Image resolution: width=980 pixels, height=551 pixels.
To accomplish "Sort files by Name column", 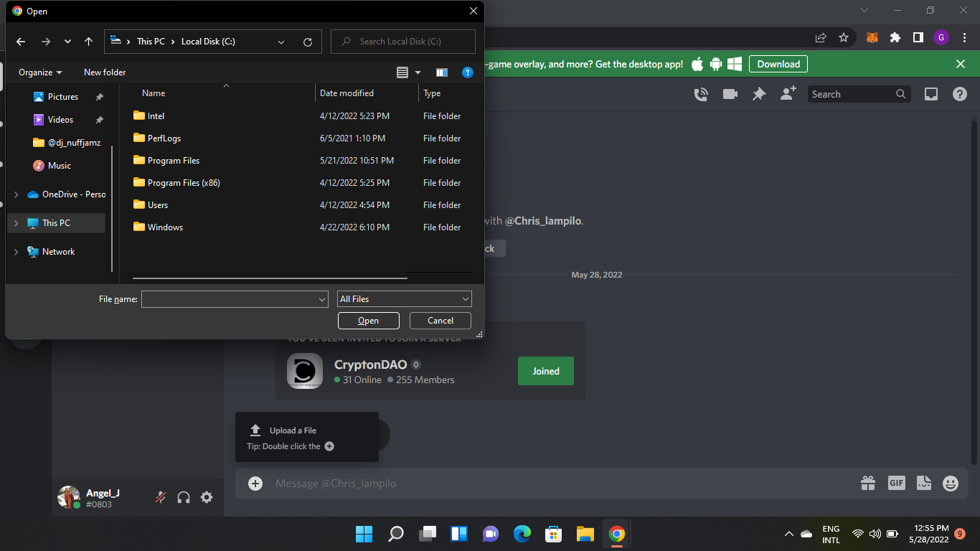I will click(154, 93).
